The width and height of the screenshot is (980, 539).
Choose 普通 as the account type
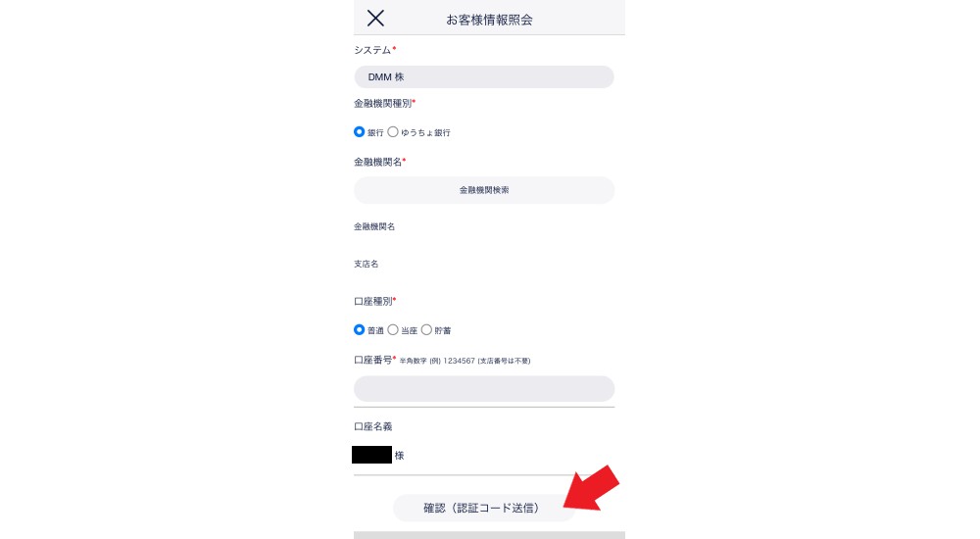pos(359,329)
